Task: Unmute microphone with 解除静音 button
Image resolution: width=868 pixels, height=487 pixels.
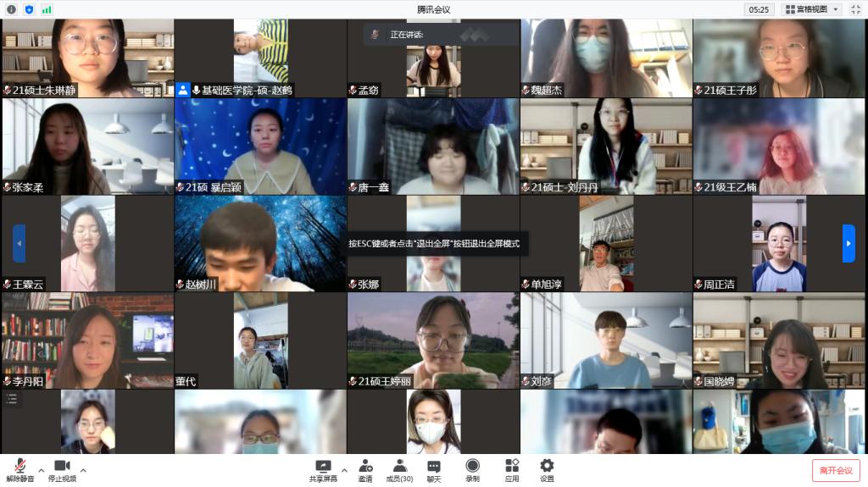Action: tap(19, 469)
